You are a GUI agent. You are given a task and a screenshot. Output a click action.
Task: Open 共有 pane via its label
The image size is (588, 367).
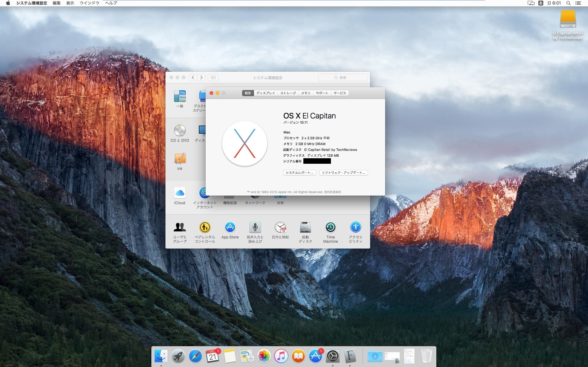(280, 203)
